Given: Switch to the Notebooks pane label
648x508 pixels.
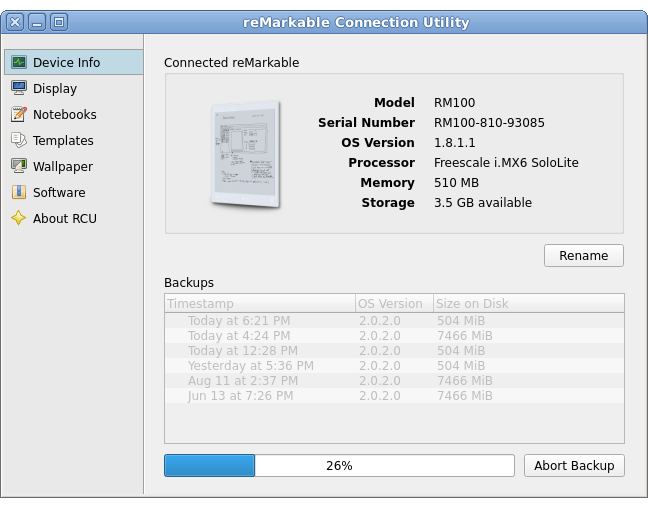Looking at the screenshot, I should pos(64,114).
